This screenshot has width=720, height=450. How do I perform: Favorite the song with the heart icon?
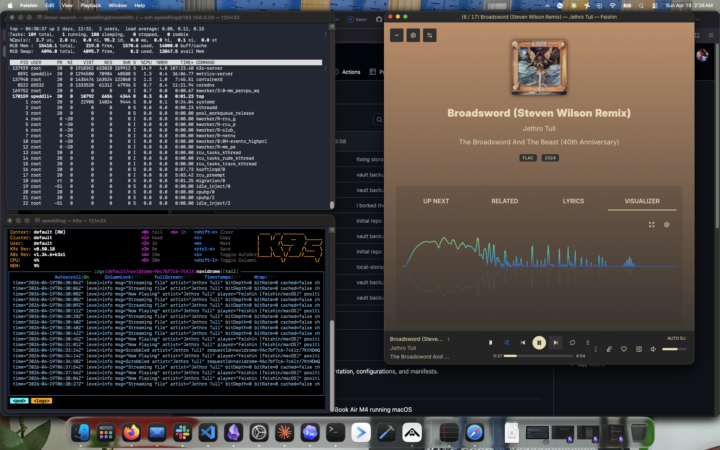pyautogui.click(x=624, y=349)
